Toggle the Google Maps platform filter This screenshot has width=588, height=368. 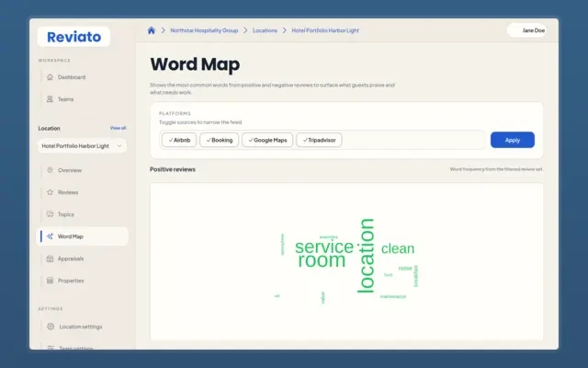[x=267, y=140]
